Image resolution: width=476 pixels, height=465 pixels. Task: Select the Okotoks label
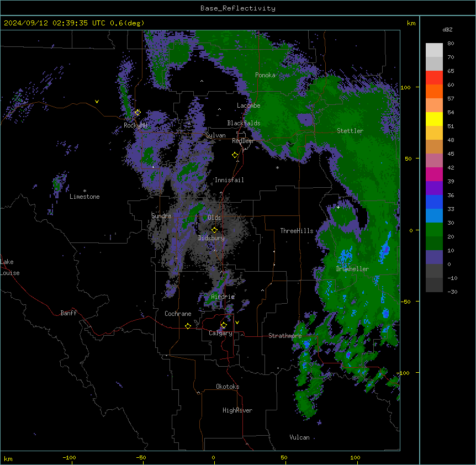click(228, 387)
